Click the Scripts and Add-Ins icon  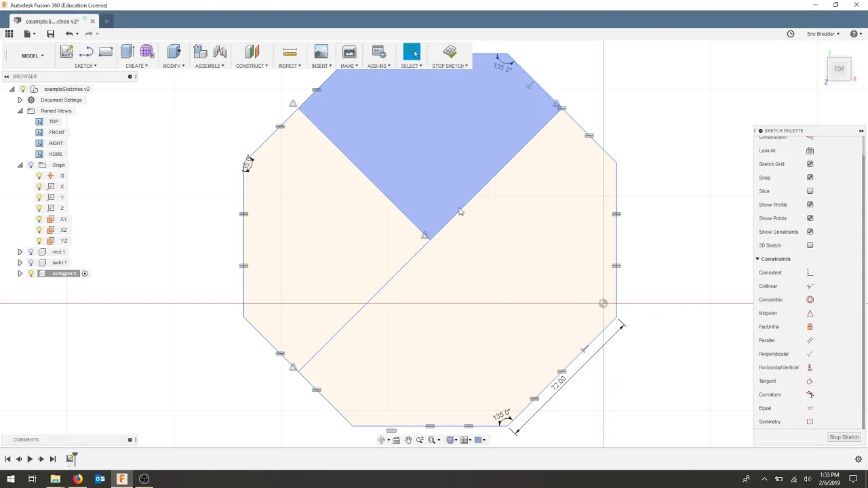(379, 52)
